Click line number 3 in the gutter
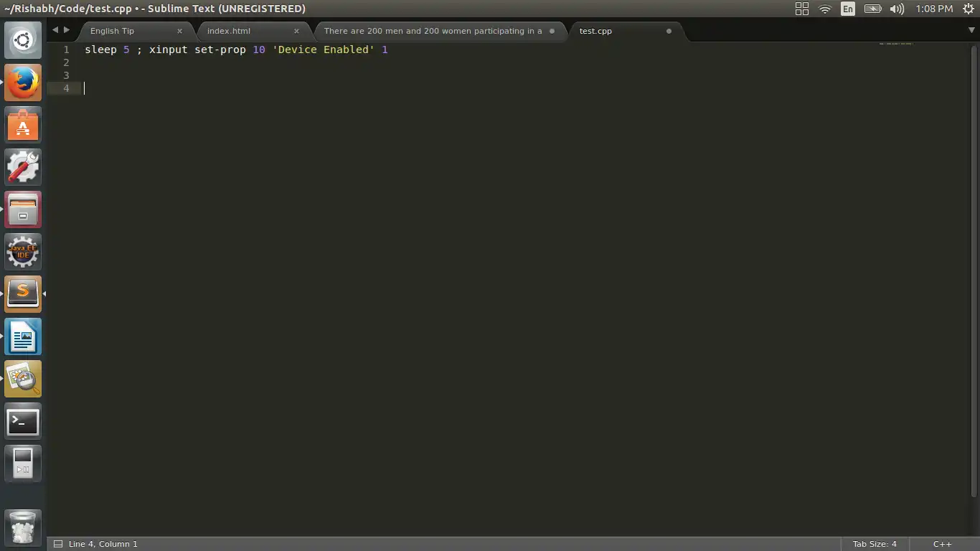 pyautogui.click(x=66, y=75)
